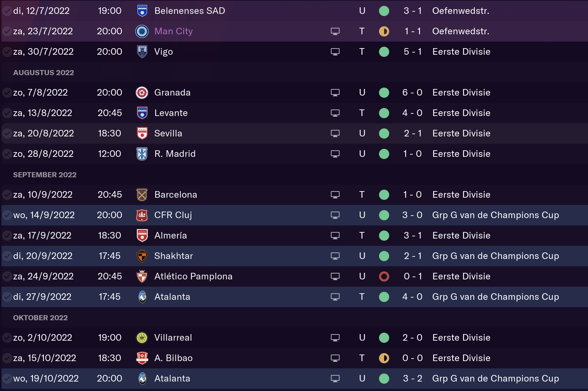This screenshot has height=391, width=588.
Task: Open TV broadcast icon for Sevilla match
Action: pos(335,133)
